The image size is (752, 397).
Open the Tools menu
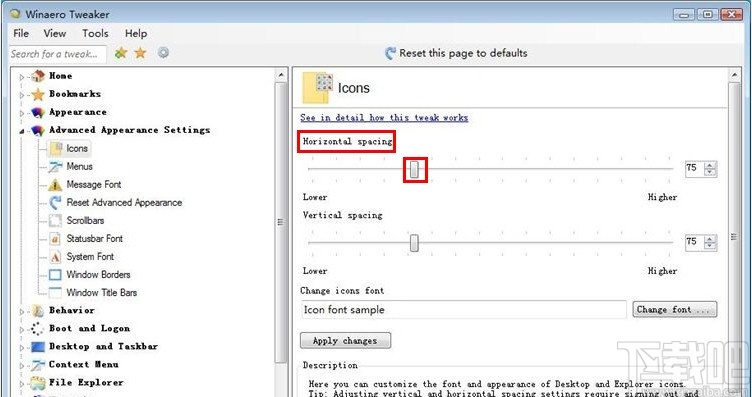(x=95, y=34)
